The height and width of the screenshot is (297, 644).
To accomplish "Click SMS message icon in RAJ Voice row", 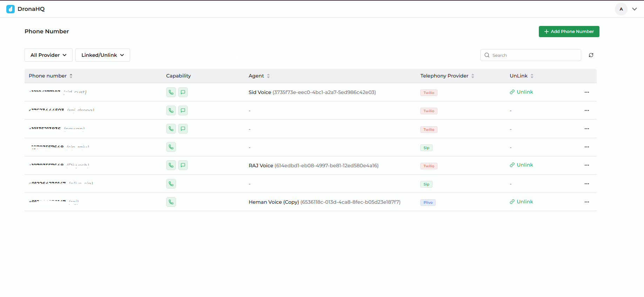I will pos(183,165).
